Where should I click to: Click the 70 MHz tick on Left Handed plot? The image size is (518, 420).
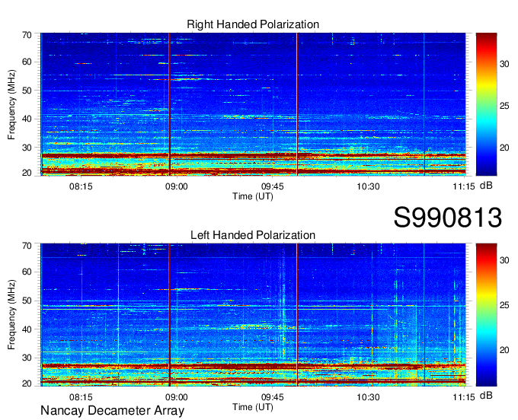pyautogui.click(x=27, y=246)
